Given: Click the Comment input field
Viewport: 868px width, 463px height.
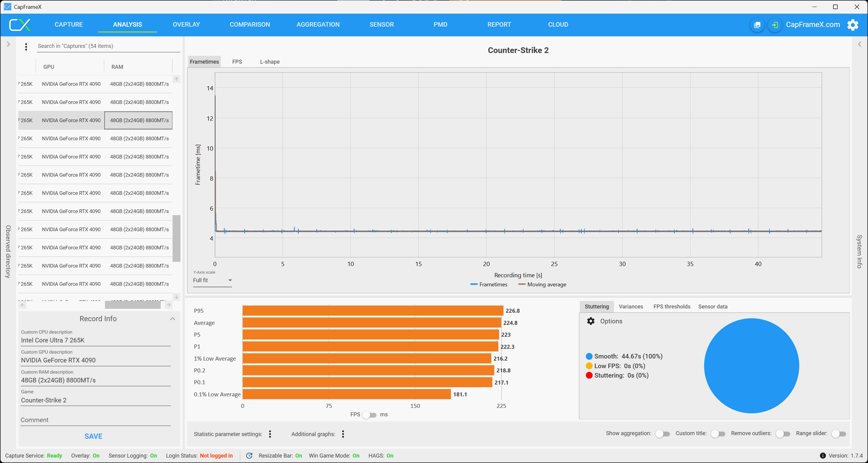Looking at the screenshot, I should (x=95, y=420).
